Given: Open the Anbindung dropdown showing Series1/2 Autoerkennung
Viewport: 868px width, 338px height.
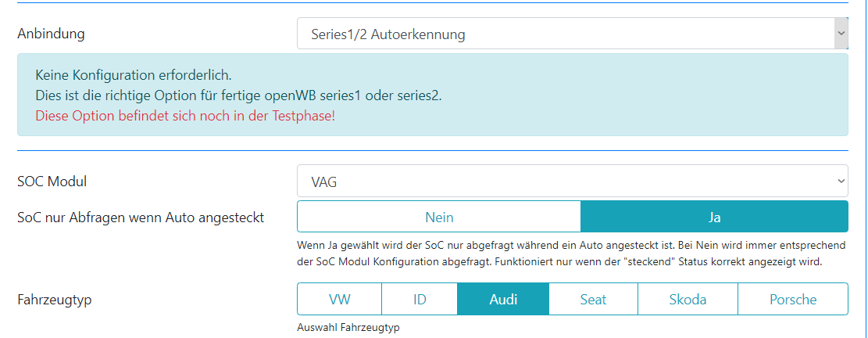Looking at the screenshot, I should pos(563,34).
